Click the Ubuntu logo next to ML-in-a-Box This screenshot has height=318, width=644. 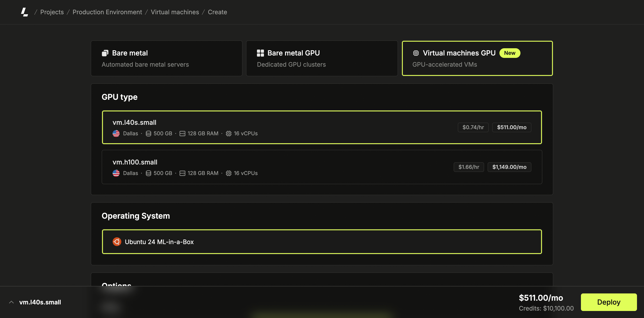[117, 241]
